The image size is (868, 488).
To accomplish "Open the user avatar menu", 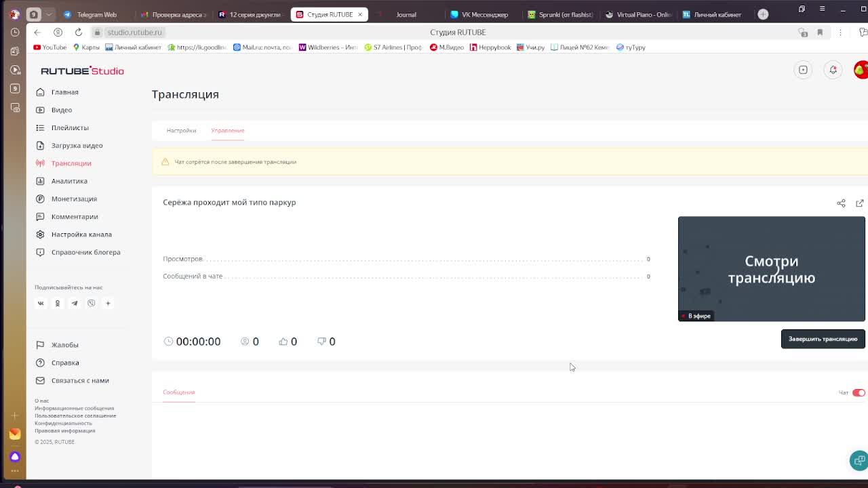I will coord(861,70).
